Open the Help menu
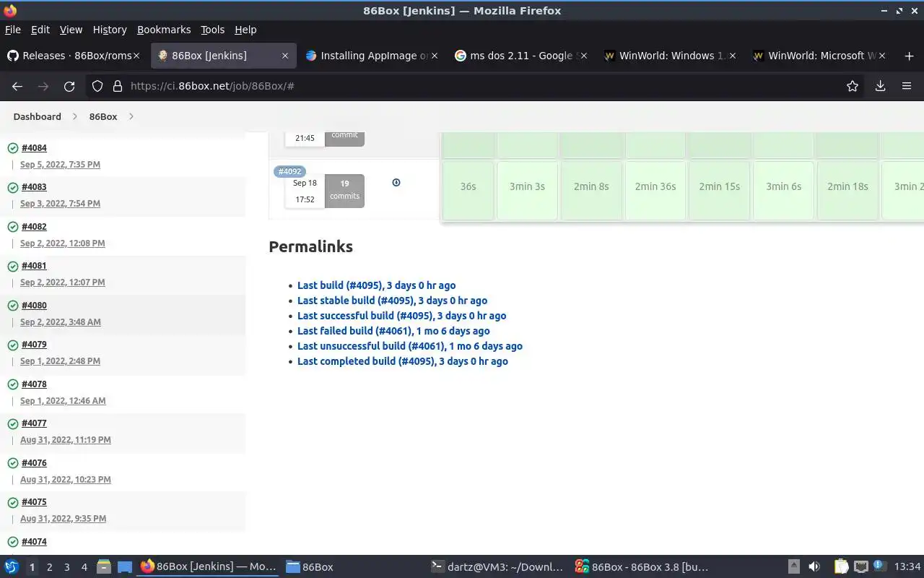This screenshot has width=924, height=578. [245, 30]
